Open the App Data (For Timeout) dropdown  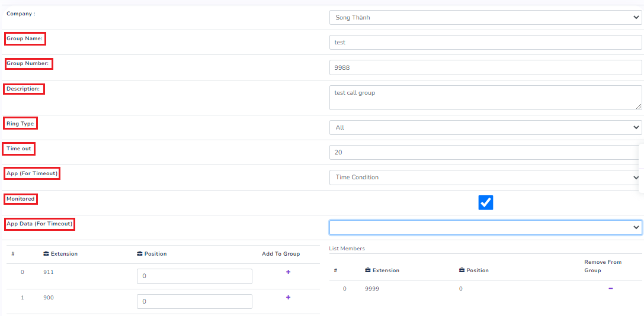(485, 227)
